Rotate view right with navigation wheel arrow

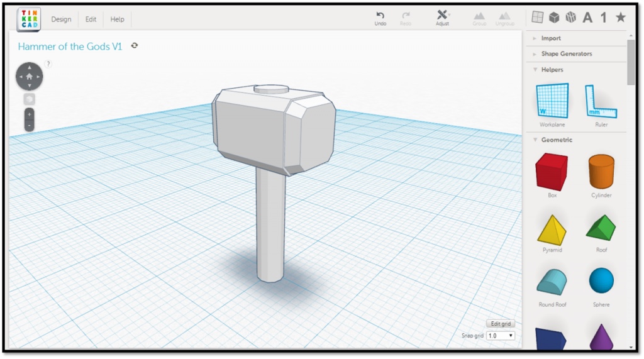38,77
